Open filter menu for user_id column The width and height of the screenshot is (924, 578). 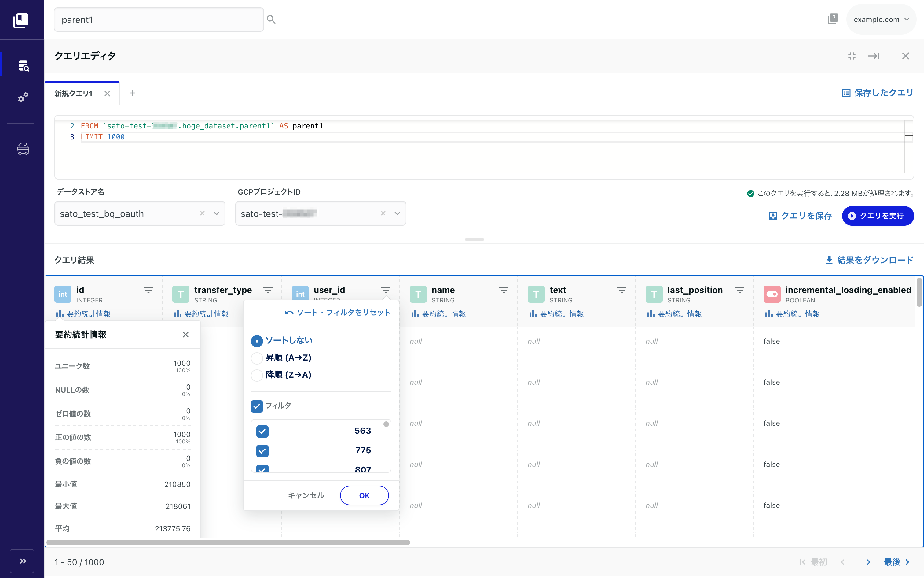[386, 291]
